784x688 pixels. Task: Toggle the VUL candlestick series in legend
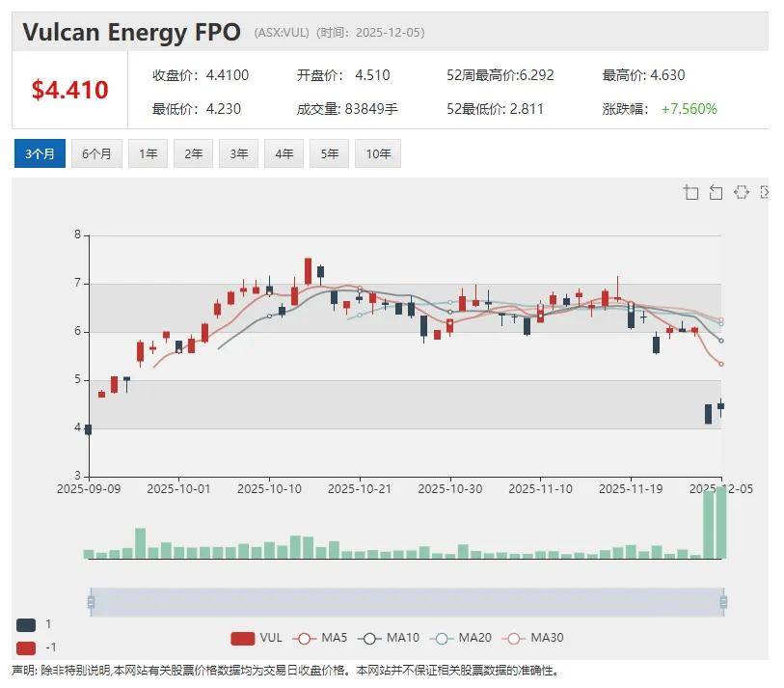257,638
